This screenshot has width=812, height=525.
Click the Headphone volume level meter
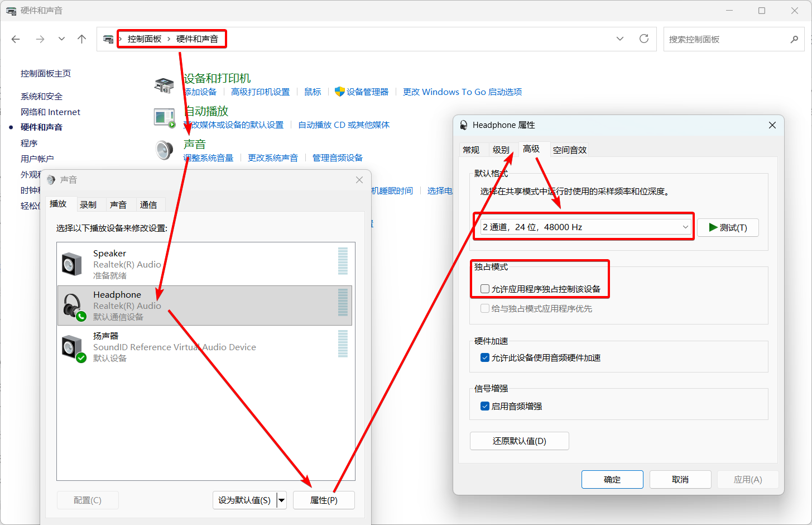(x=343, y=303)
